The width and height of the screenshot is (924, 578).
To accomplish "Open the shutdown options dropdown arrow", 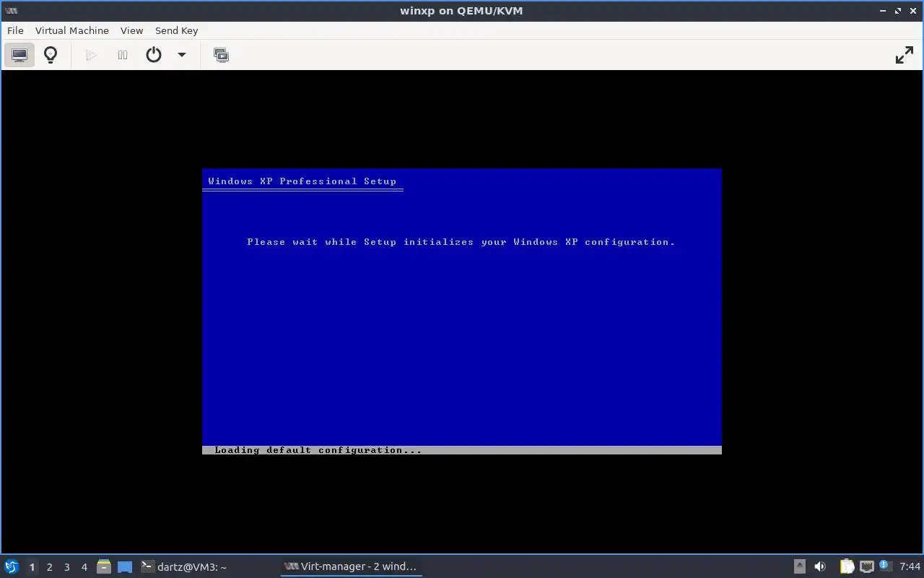I will point(182,55).
